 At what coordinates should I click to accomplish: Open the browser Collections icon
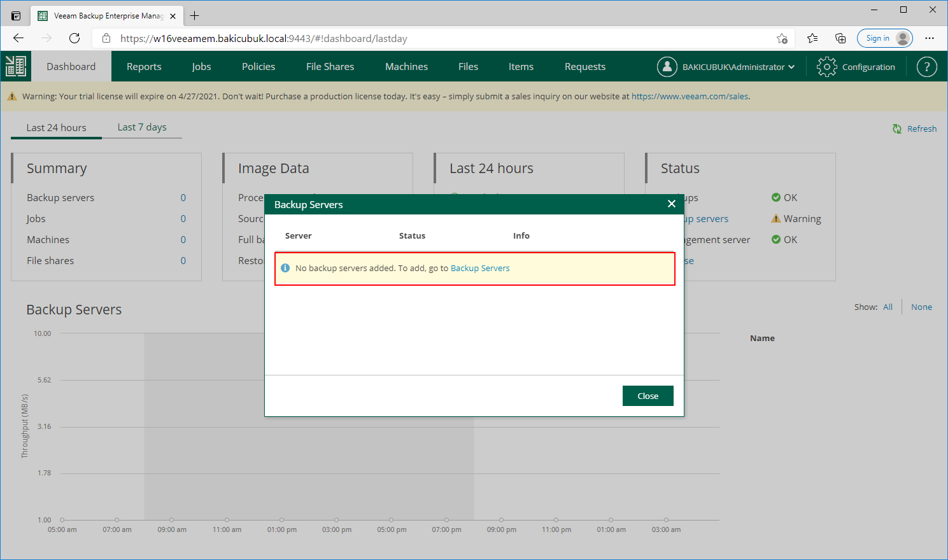(840, 38)
